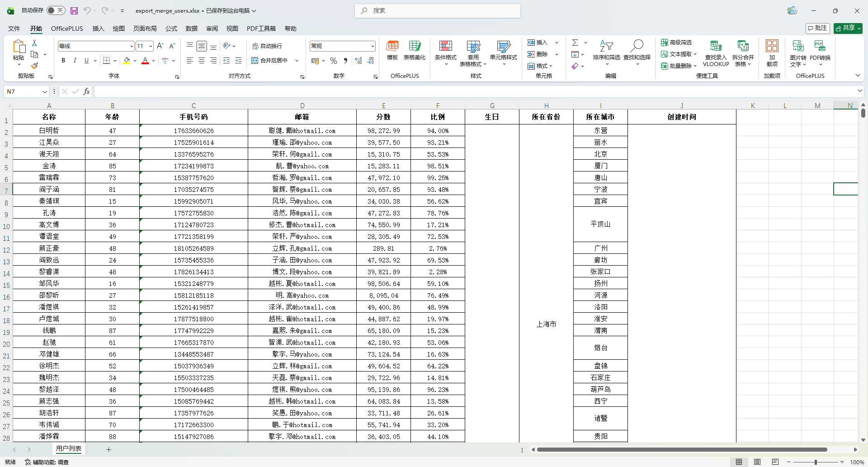868x467 pixels.
Task: Toggle italic text formatting
Action: pos(75,61)
